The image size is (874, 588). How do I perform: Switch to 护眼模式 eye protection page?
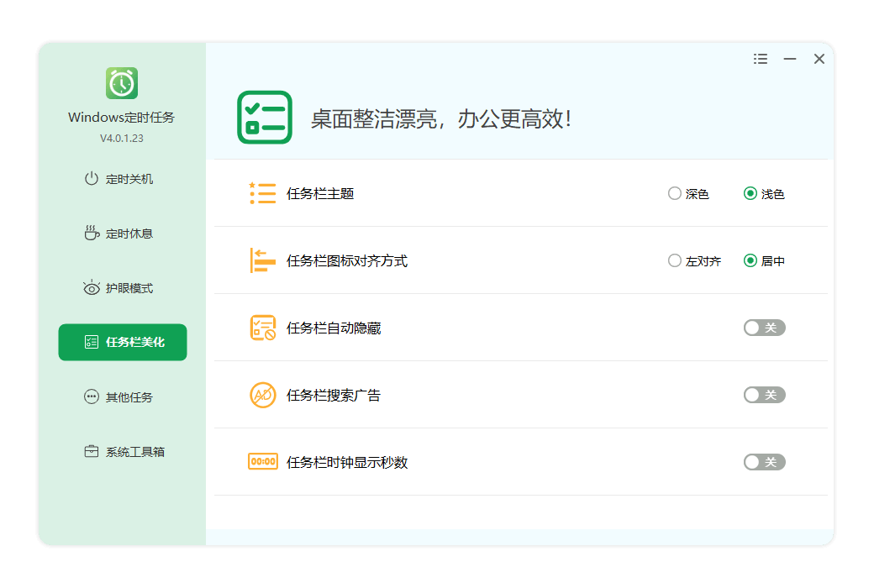pos(118,288)
